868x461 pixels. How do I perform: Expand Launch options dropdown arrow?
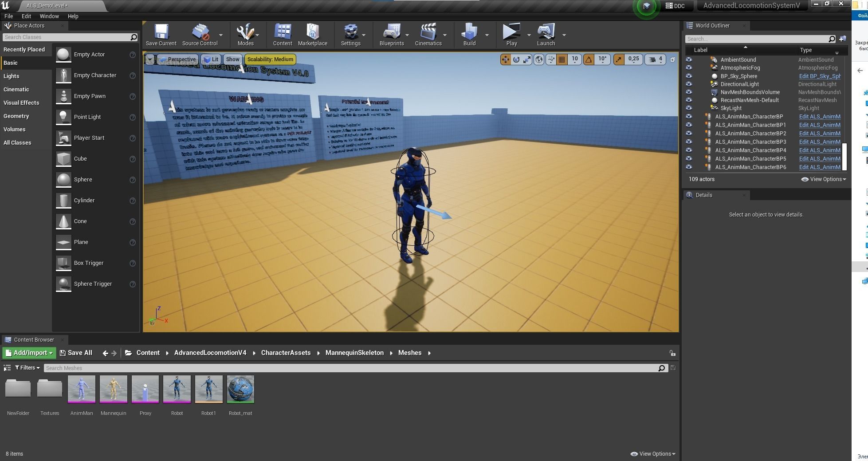pos(564,35)
